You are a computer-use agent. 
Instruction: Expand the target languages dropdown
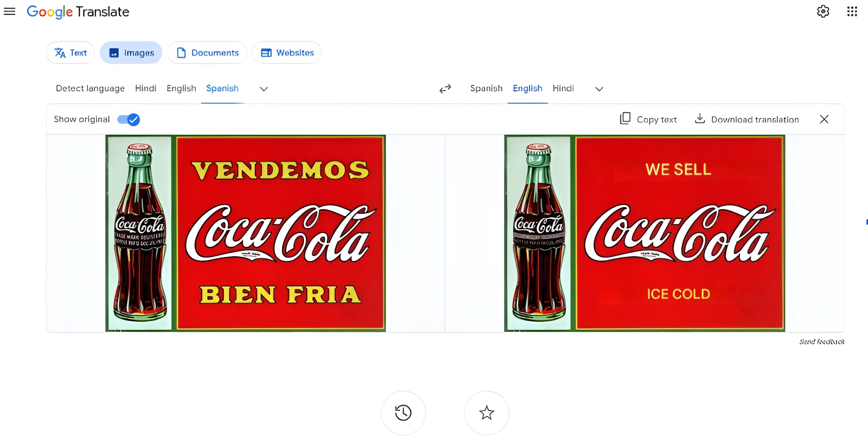tap(599, 89)
